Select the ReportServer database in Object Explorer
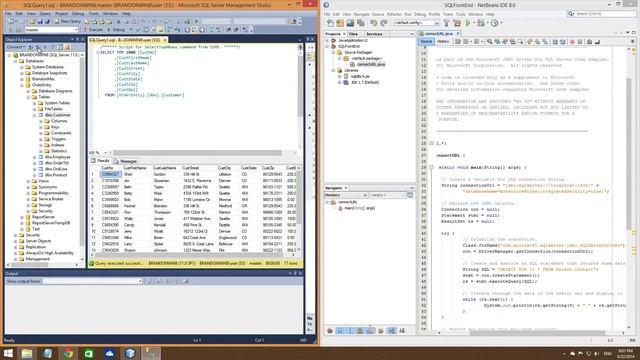 [43, 217]
